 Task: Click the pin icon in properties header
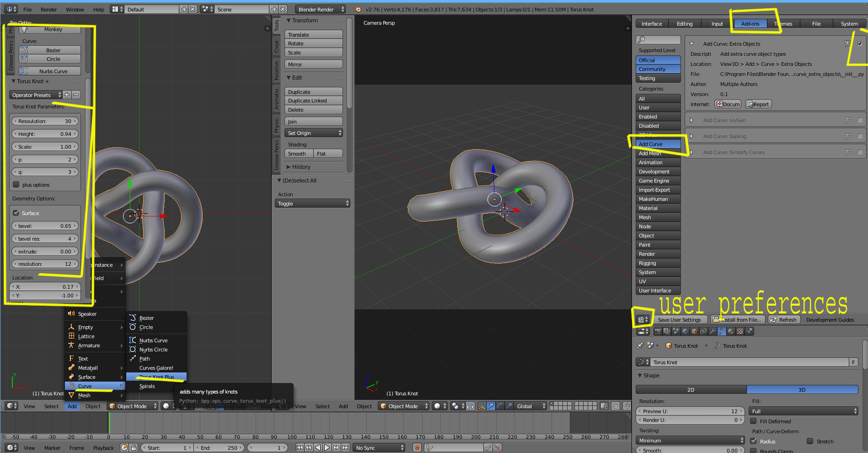point(640,346)
